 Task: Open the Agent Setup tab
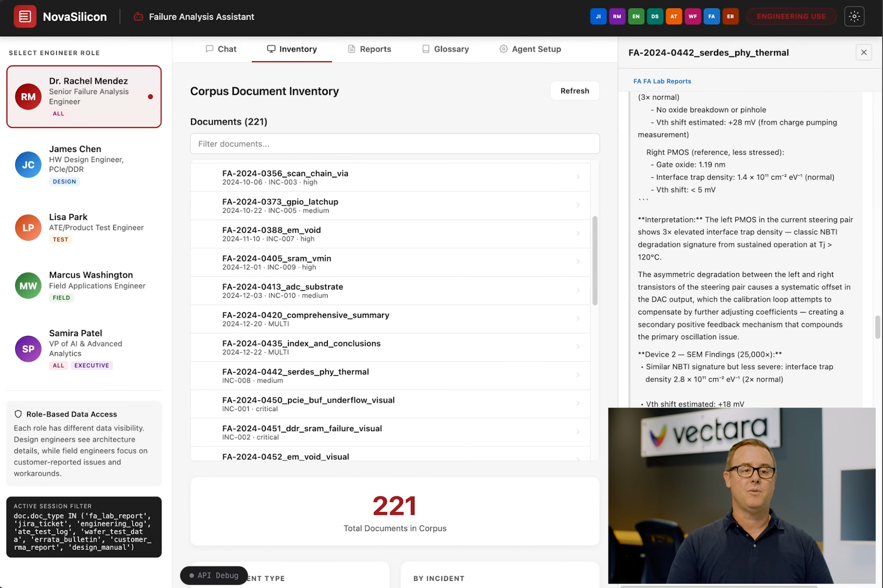(530, 49)
